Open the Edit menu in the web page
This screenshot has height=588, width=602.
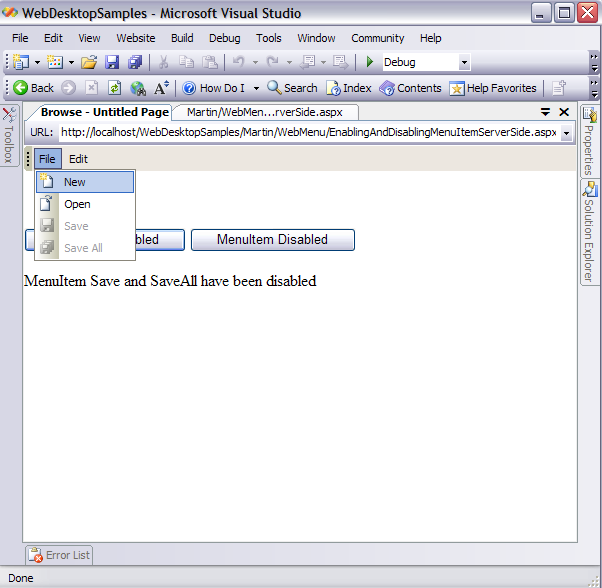[x=78, y=159]
